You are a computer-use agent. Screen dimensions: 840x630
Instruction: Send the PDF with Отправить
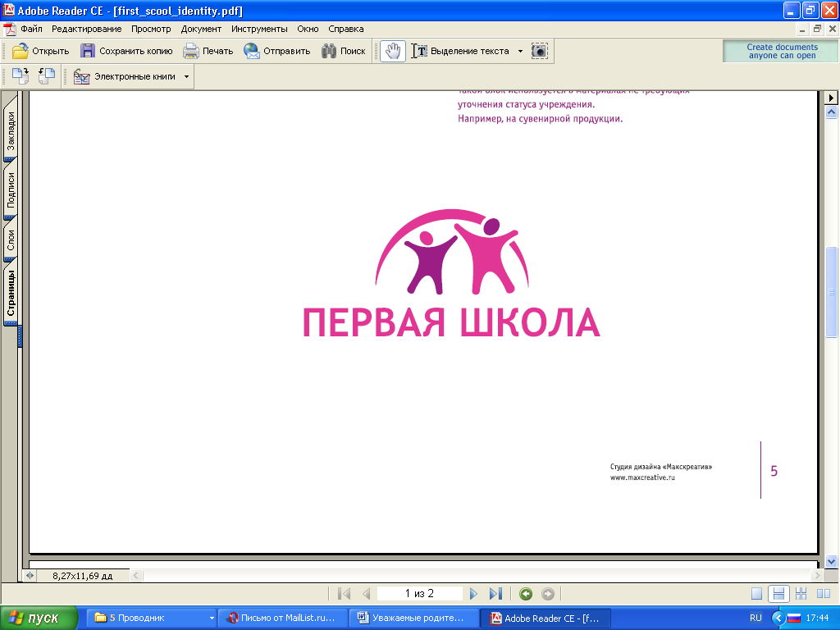[277, 51]
